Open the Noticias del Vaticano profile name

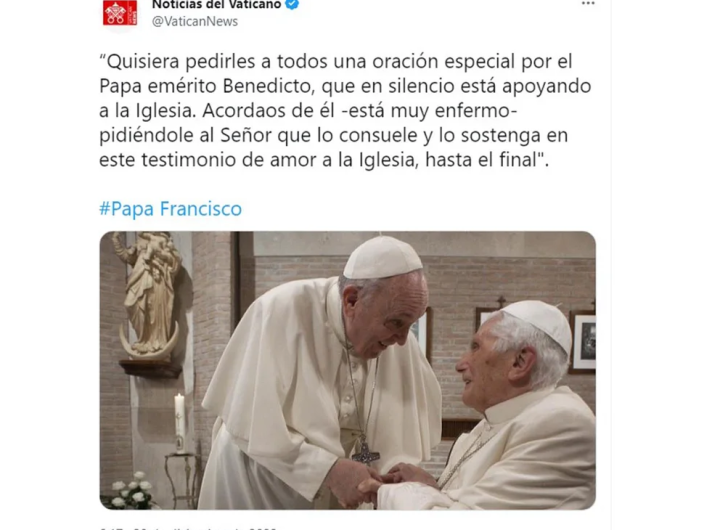216,5
